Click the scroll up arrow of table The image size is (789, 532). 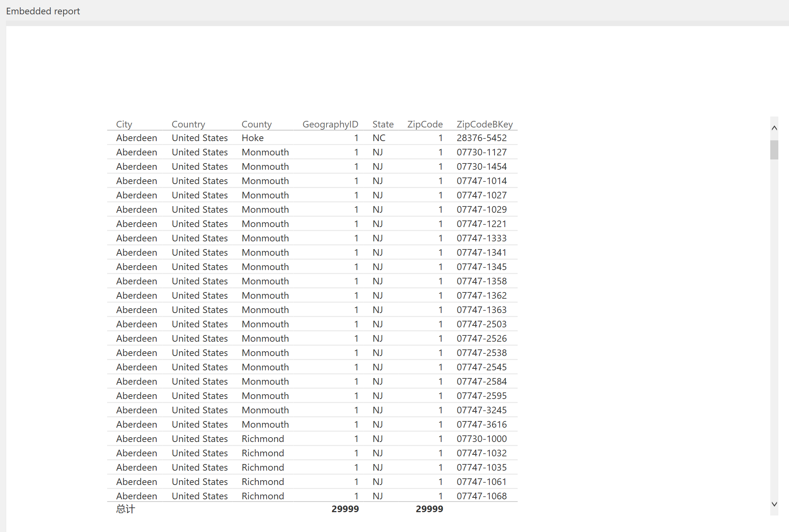774,128
